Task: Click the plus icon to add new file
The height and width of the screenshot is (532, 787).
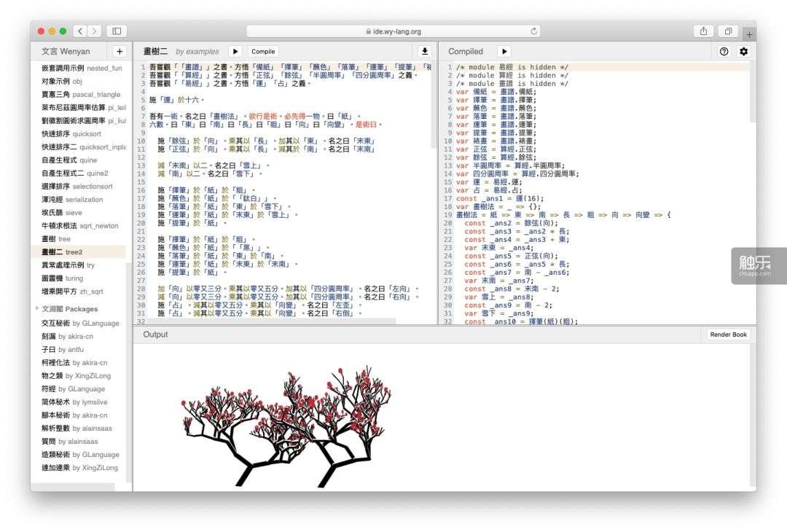Action: 120,52
